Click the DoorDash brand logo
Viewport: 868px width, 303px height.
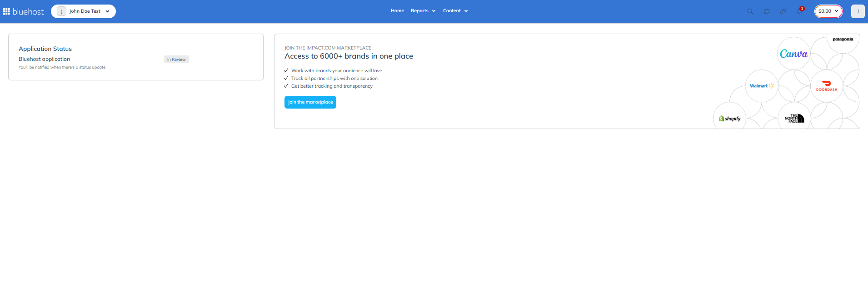827,86
